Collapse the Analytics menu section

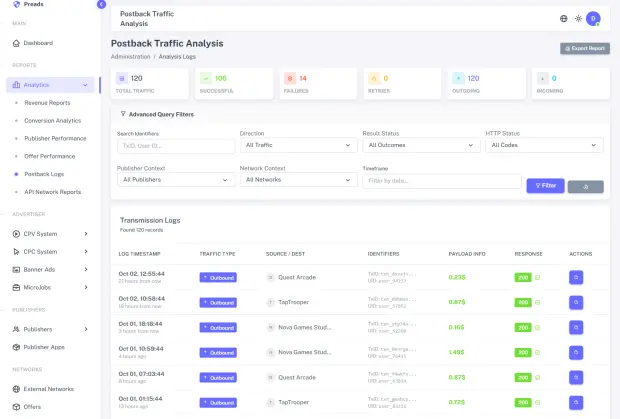[50, 85]
